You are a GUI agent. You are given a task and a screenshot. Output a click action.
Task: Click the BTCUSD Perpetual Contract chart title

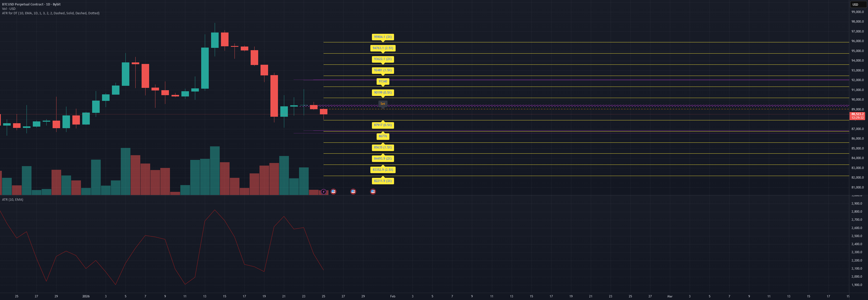(x=31, y=4)
